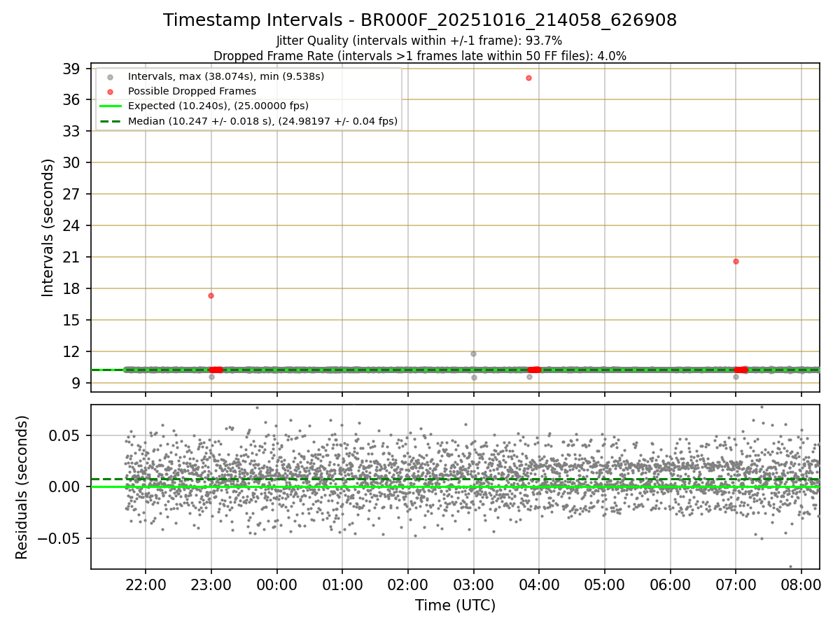This screenshot has height=630, width=840.
Task: Click the red dot legend marker
Action: pyautogui.click(x=111, y=91)
